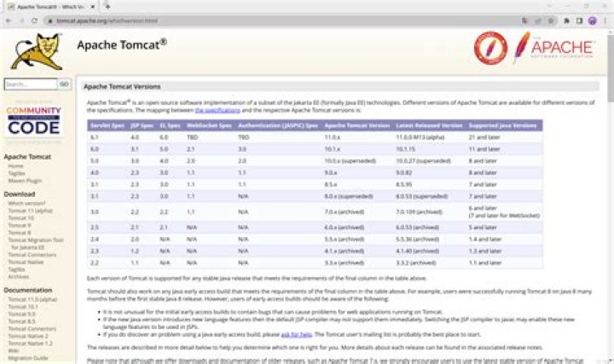The height and width of the screenshot is (364, 614).
Task: Open the Tomcat 8.5 documentation link
Action: 22,321
